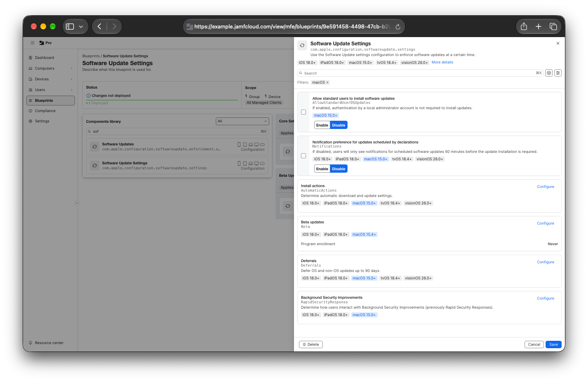Open a new tab with plus icon
The width and height of the screenshot is (588, 382).
pos(539,26)
